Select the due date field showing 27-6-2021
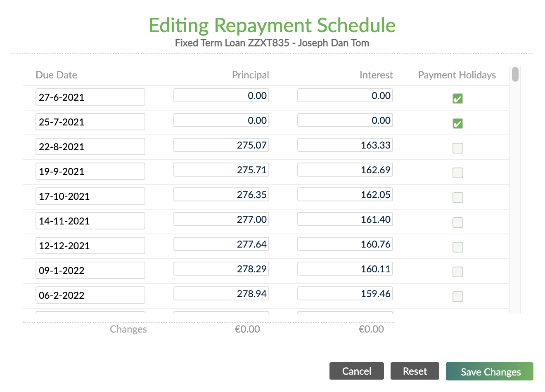Screen dimensions: 545x392 (90, 97)
